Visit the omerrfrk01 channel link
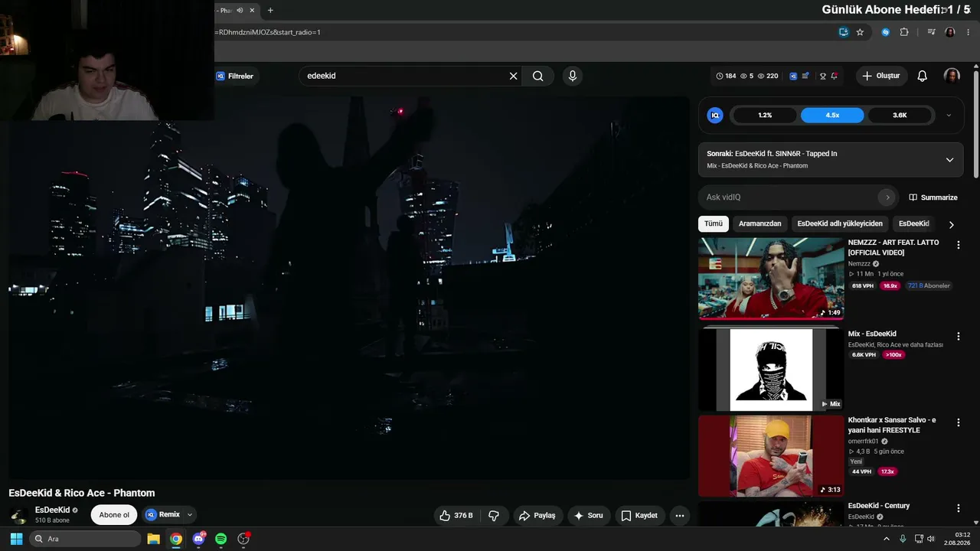The width and height of the screenshot is (980, 551). pyautogui.click(x=863, y=442)
